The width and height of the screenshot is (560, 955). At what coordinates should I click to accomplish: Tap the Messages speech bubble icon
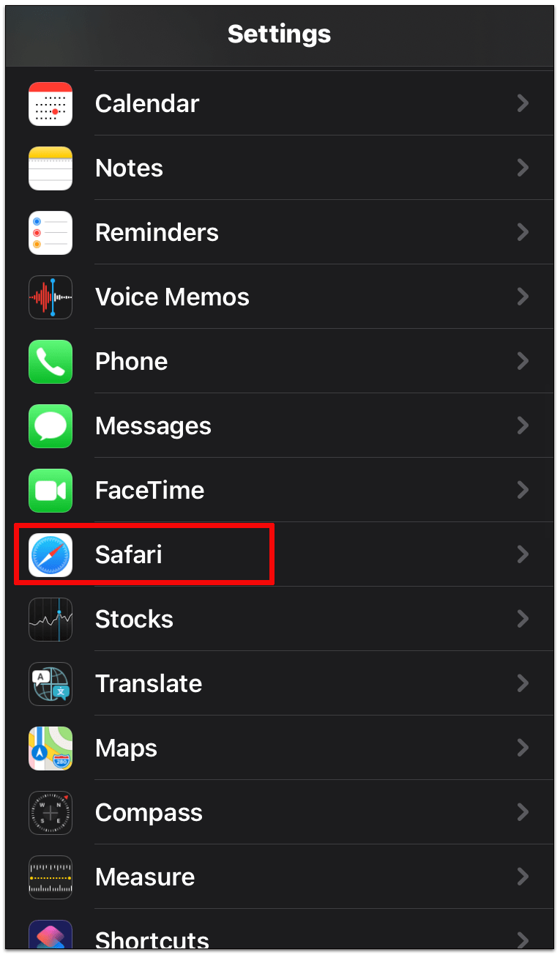click(51, 426)
